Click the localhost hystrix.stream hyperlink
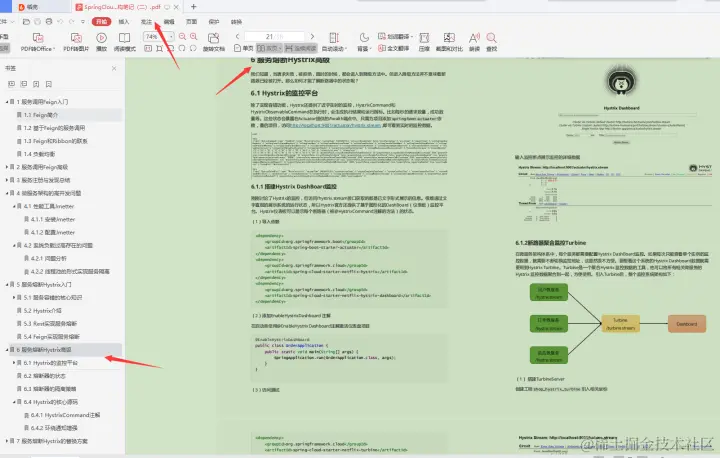The width and height of the screenshot is (720, 458). [336, 125]
